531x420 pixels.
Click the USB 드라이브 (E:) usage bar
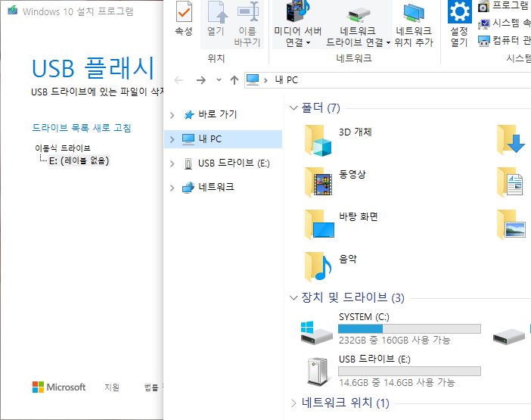tap(409, 372)
